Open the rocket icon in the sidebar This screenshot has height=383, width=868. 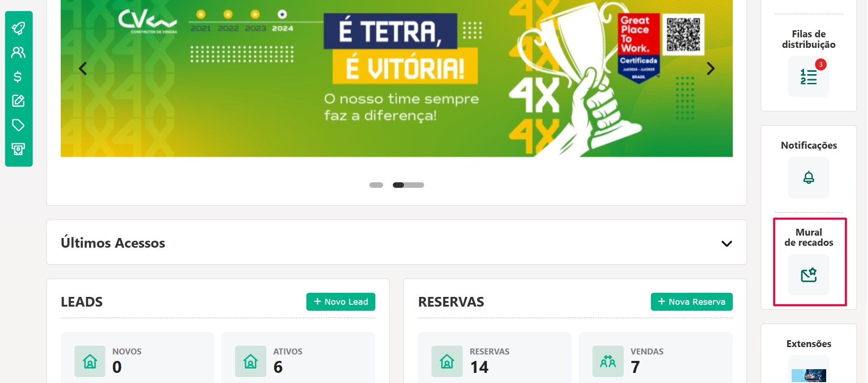coord(18,29)
